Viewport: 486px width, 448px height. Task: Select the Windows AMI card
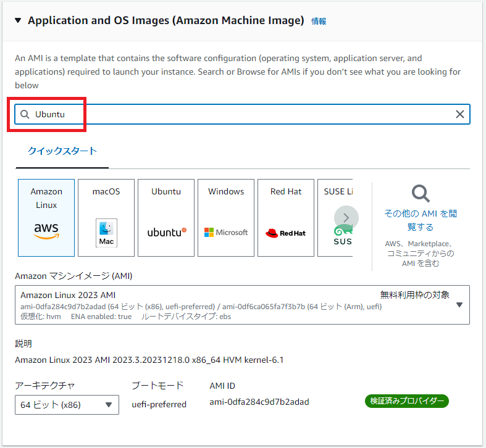click(226, 218)
